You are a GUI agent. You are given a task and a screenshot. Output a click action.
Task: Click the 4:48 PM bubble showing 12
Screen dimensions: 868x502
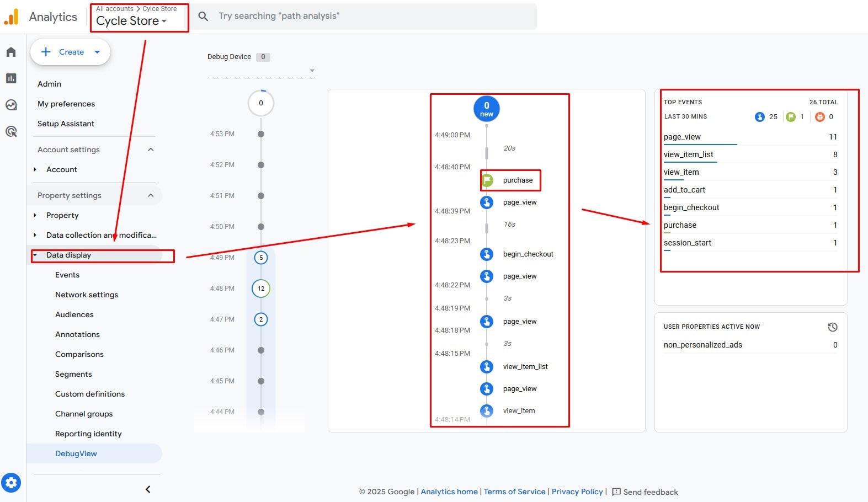pyautogui.click(x=261, y=289)
